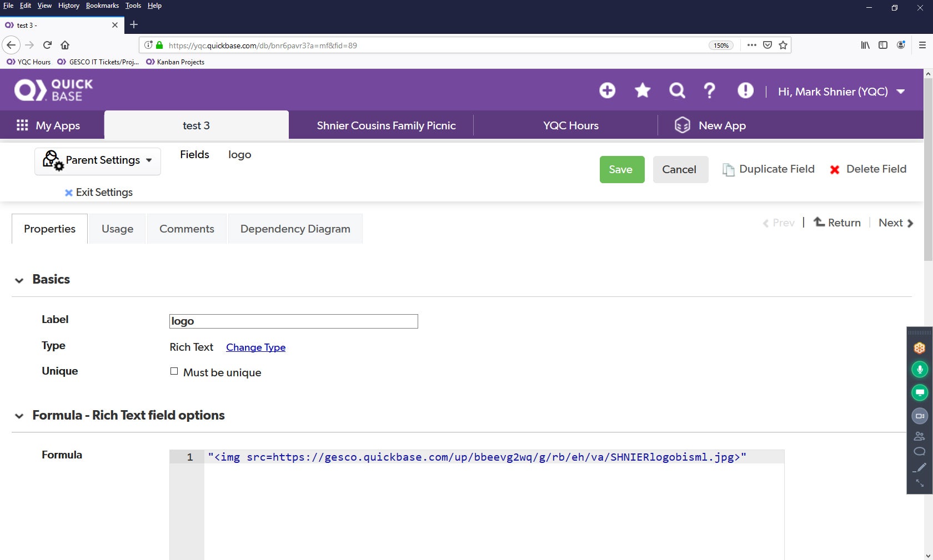Open the YQC Hours app tab
This screenshot has height=560, width=933.
[570, 125]
